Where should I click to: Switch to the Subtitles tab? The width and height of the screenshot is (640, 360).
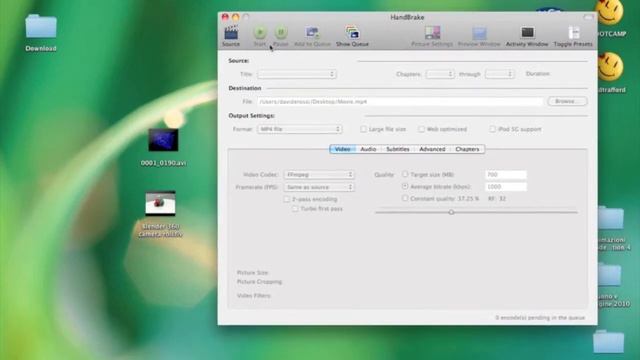(x=398, y=149)
